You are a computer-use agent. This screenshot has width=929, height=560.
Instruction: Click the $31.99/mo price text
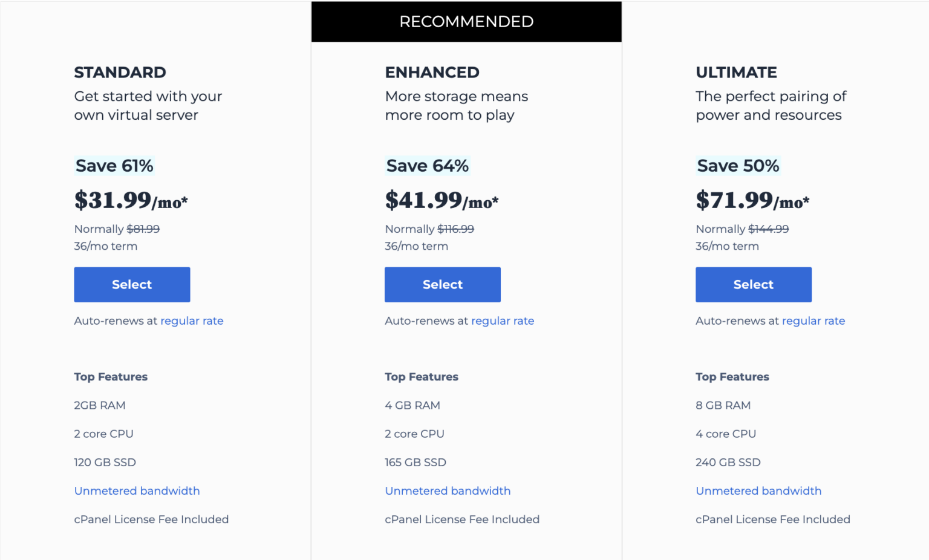coord(131,200)
